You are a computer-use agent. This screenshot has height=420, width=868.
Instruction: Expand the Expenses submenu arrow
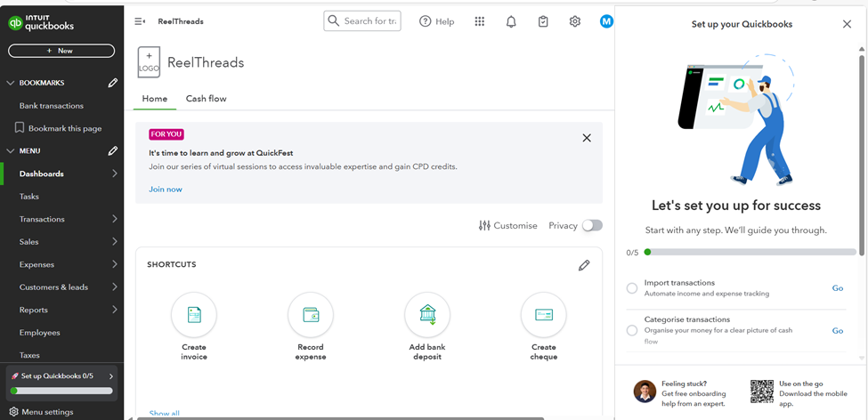point(115,264)
